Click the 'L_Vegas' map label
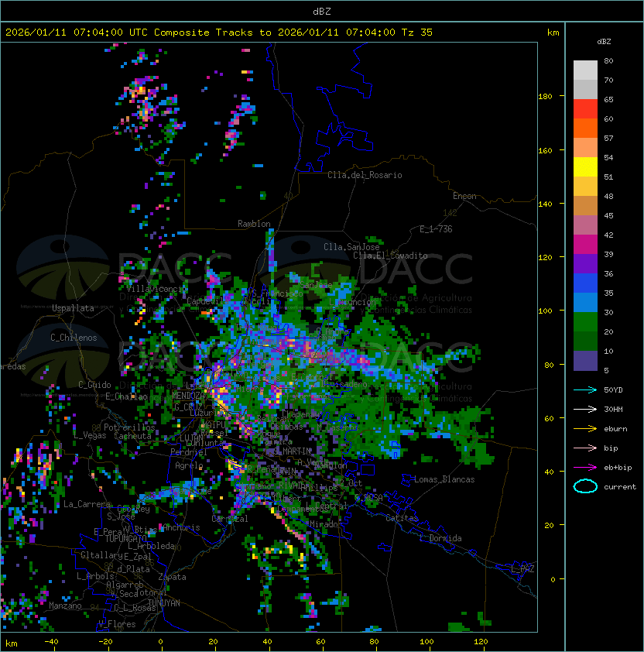The image size is (644, 652). (x=90, y=435)
